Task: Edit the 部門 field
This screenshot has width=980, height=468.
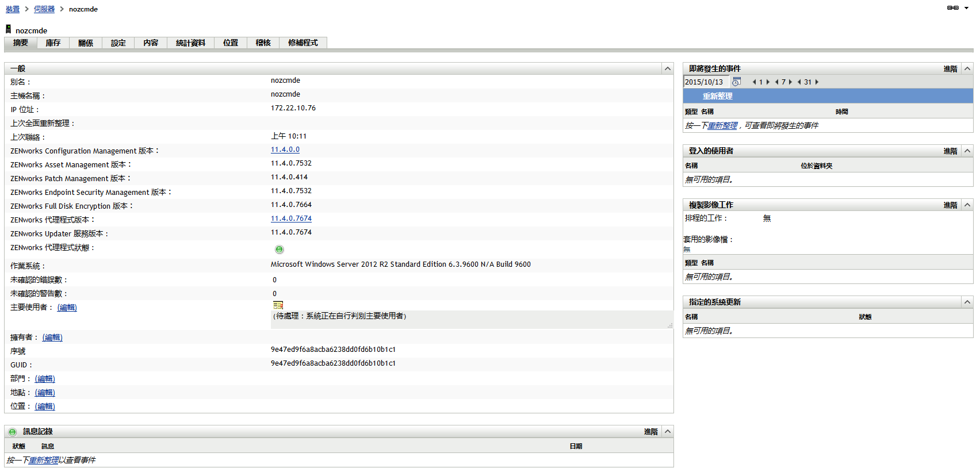Action: tap(45, 379)
